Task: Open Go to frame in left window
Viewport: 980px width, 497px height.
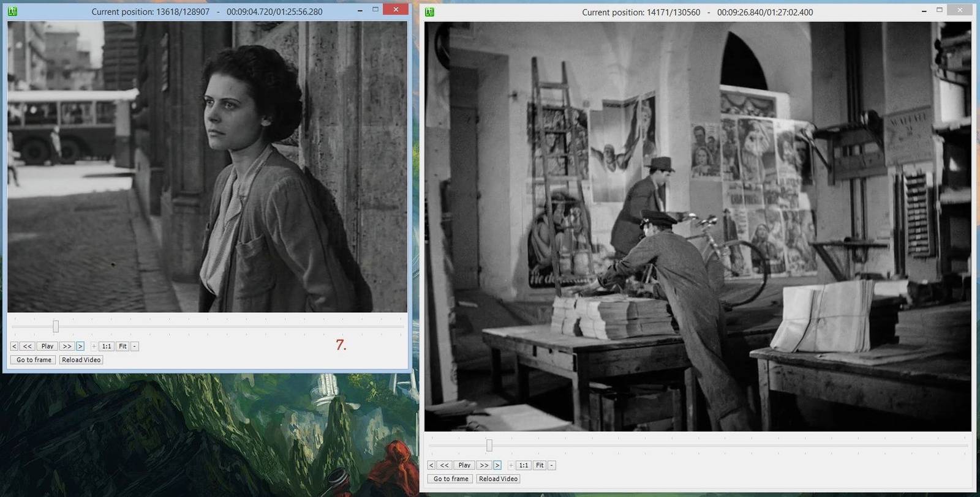Action: [34, 360]
